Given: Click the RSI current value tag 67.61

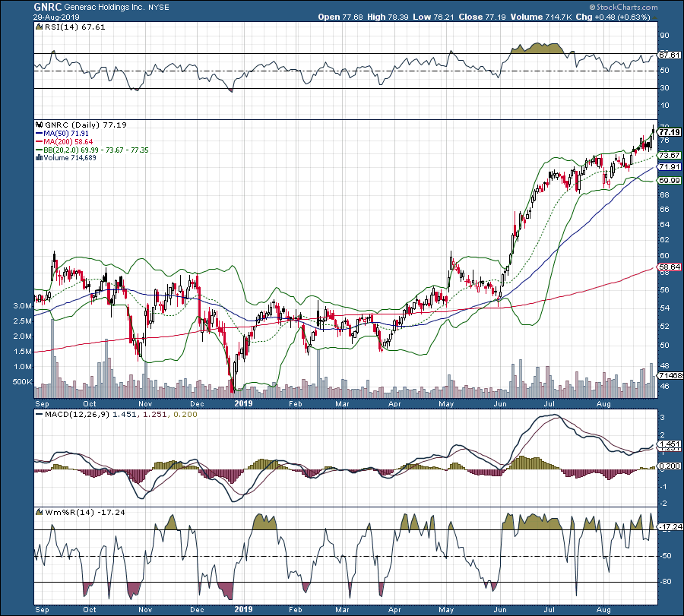Looking at the screenshot, I should coord(669,55).
